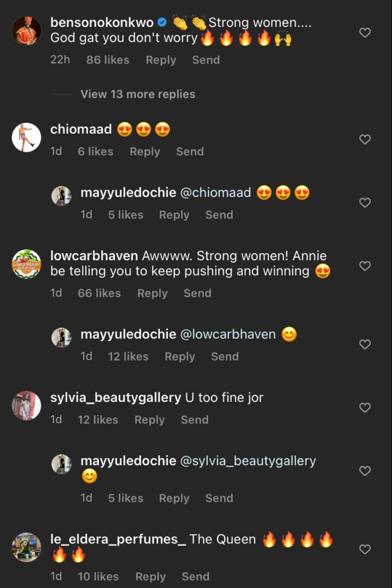Expand "View 13 more replies"
The height and width of the screenshot is (588, 392).
138,94
